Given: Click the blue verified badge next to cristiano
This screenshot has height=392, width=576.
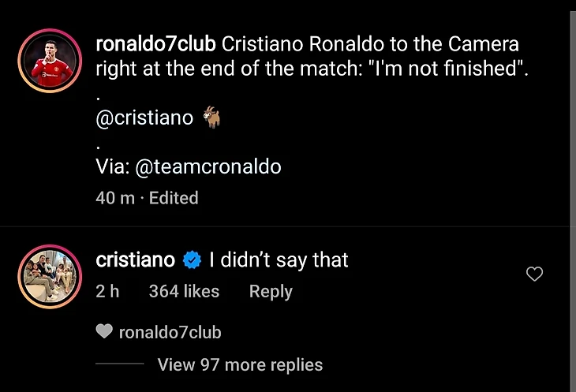Looking at the screenshot, I should tap(192, 260).
